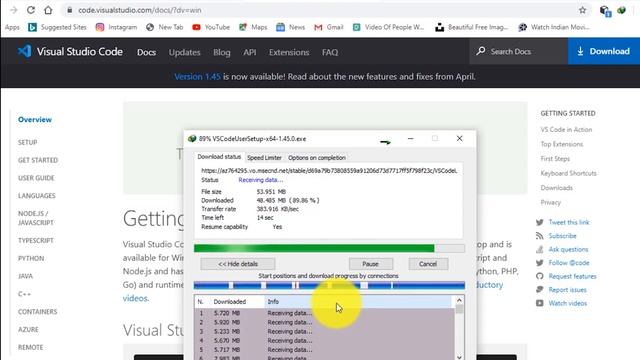Expand the CONTAINERS sidebar section
This screenshot has width=640, height=360.
tap(37, 312)
